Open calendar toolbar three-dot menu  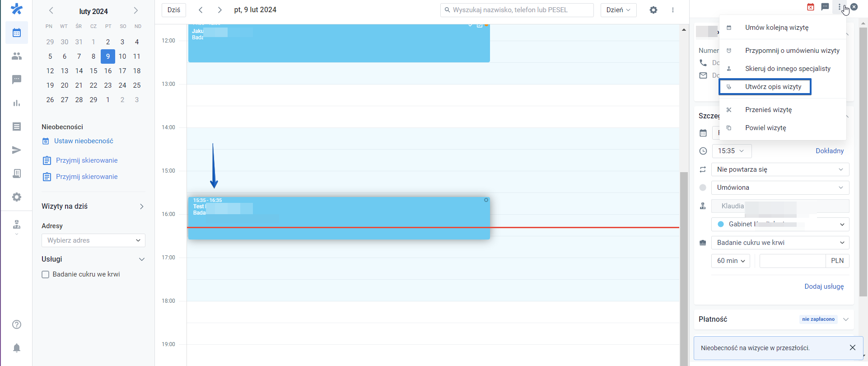673,10
